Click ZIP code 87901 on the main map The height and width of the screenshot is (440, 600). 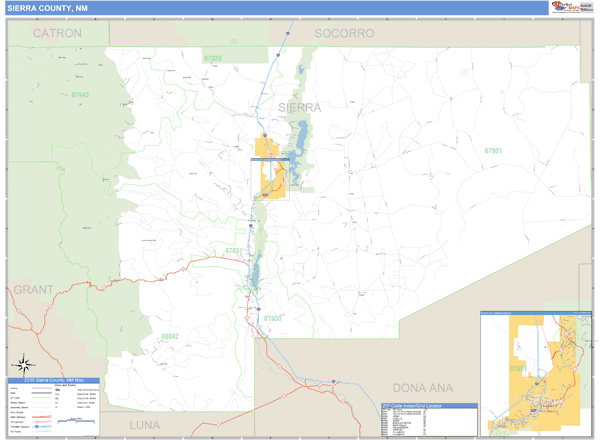(493, 150)
